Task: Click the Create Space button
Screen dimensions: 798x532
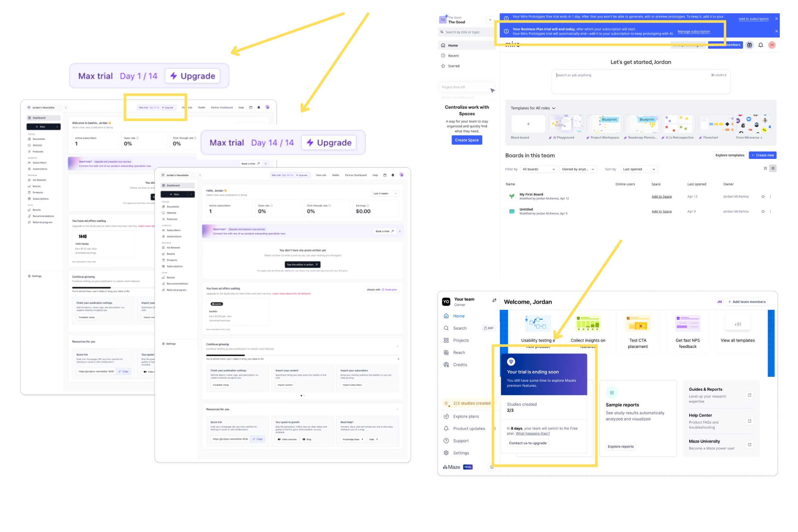Action: click(x=466, y=140)
